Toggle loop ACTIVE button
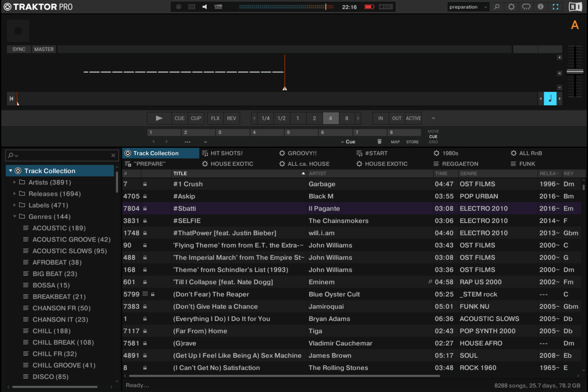The width and height of the screenshot is (588, 392). (x=413, y=118)
